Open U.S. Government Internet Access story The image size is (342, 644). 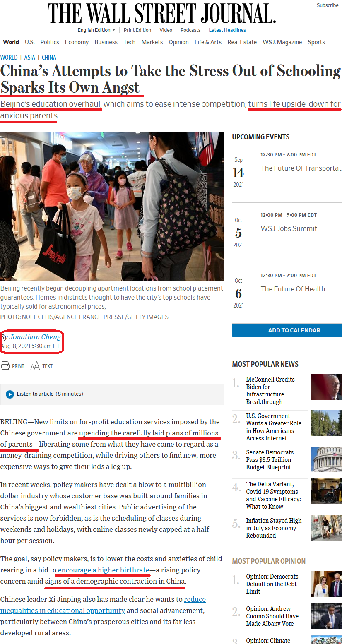[x=274, y=427]
